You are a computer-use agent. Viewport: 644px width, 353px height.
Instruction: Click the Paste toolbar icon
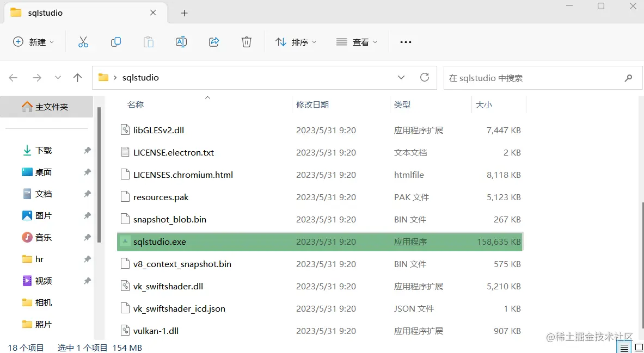[x=149, y=42]
